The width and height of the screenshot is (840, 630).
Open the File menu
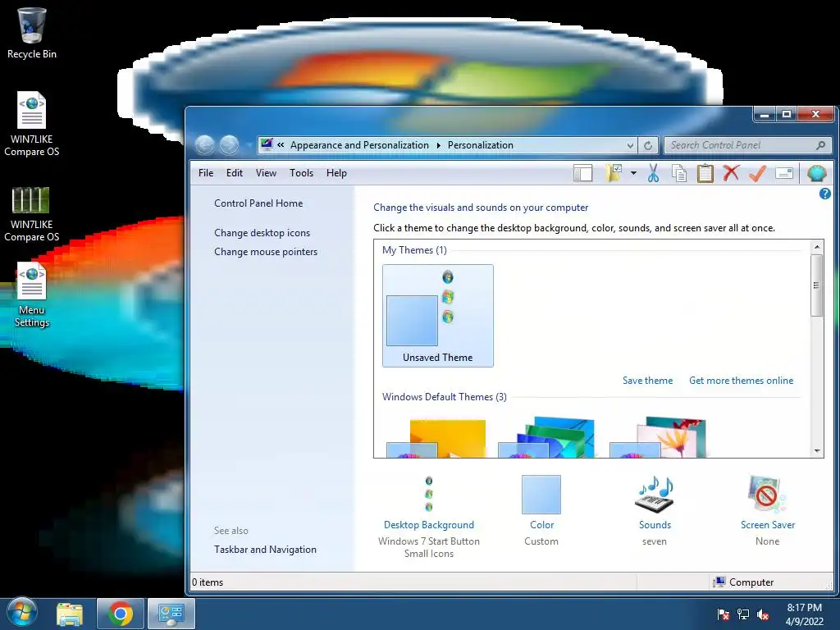point(206,173)
